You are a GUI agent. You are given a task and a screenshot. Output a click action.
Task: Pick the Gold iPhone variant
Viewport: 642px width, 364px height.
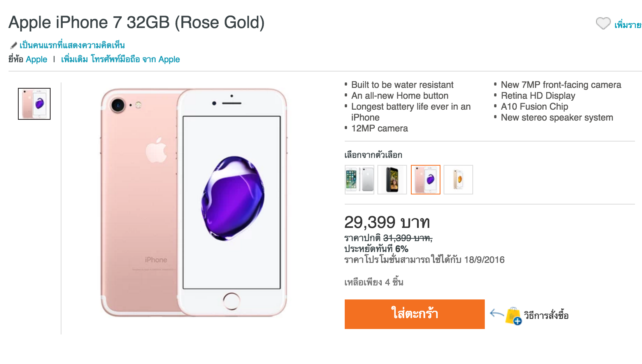pos(458,180)
